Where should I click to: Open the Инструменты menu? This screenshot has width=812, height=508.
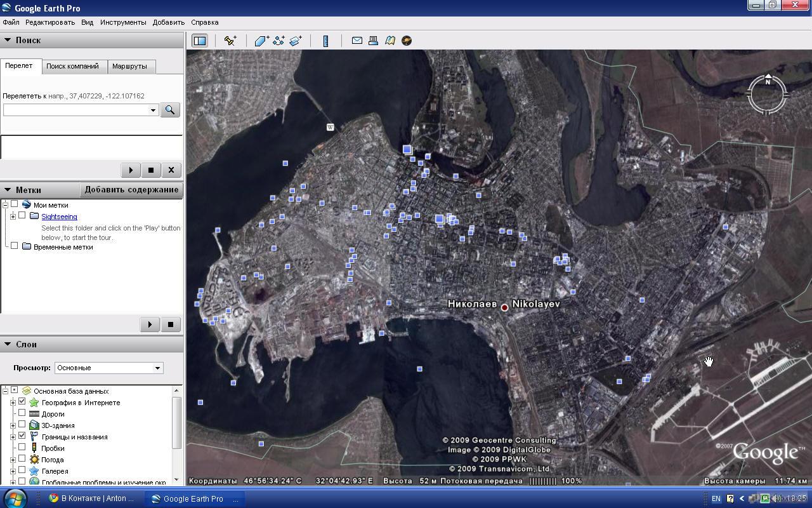[x=123, y=22]
